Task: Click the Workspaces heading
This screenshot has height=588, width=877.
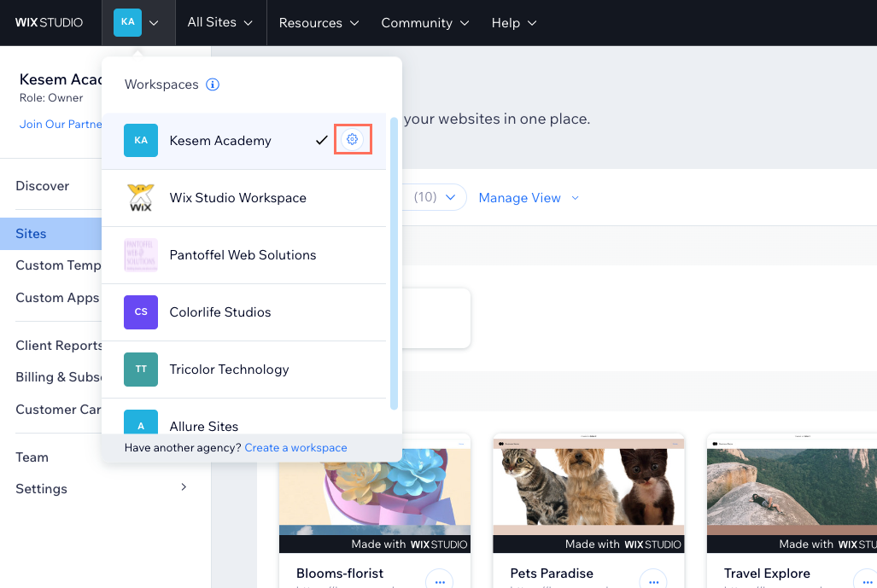Action: tap(161, 84)
